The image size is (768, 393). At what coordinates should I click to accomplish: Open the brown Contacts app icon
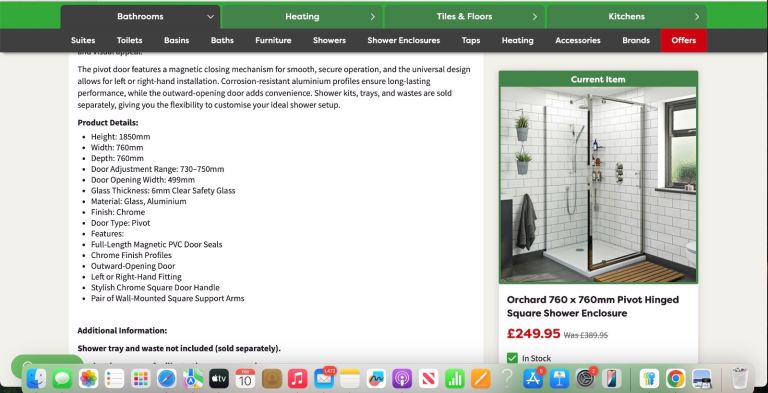tap(271, 378)
